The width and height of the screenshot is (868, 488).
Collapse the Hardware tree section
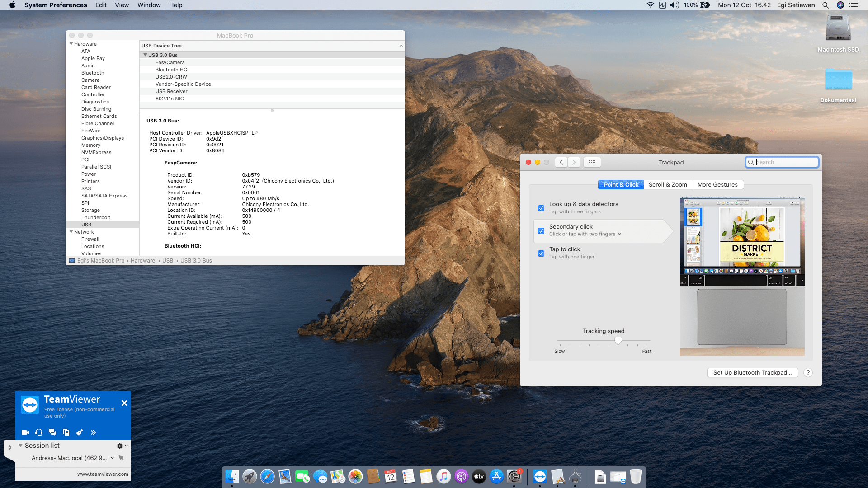[71, 44]
